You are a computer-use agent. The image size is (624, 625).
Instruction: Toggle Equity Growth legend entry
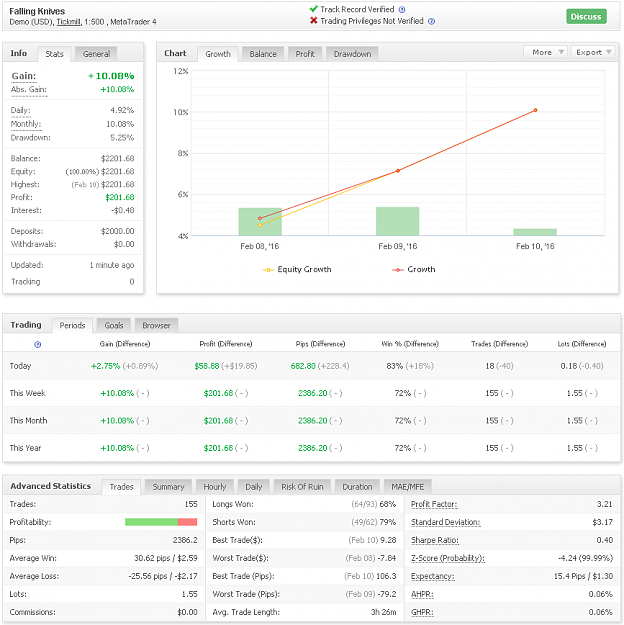pos(297,269)
